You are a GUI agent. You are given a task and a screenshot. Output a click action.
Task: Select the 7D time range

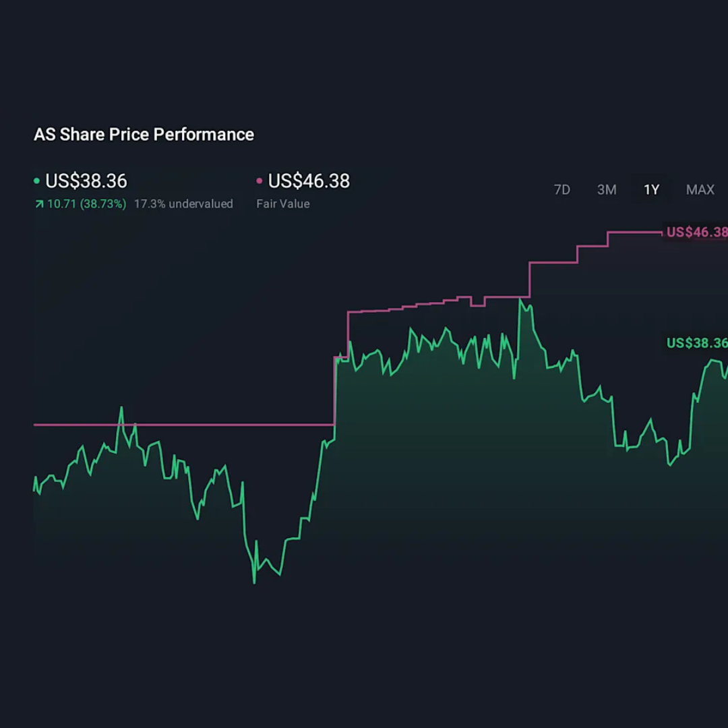click(x=562, y=190)
